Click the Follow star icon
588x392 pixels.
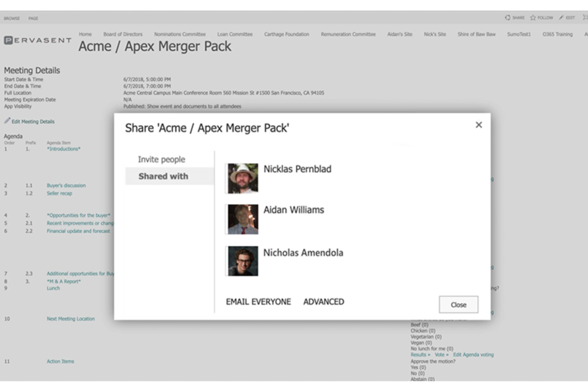[533, 17]
